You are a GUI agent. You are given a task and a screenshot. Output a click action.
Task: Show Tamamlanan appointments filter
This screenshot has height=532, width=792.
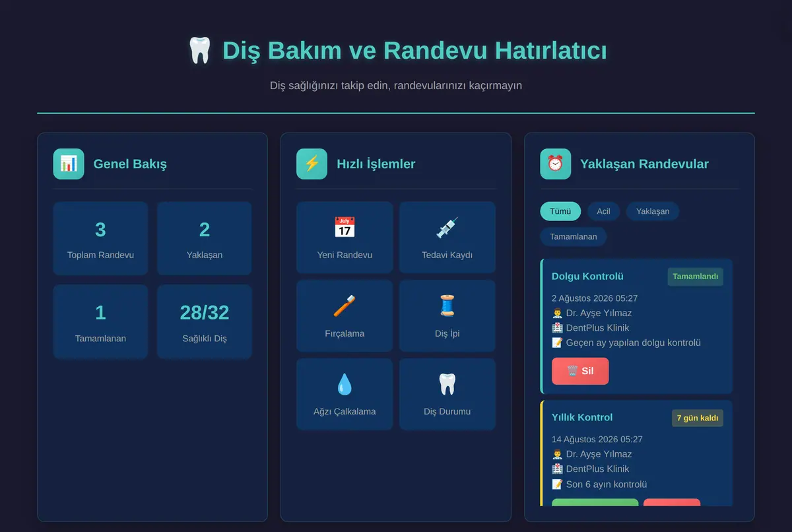[573, 236]
